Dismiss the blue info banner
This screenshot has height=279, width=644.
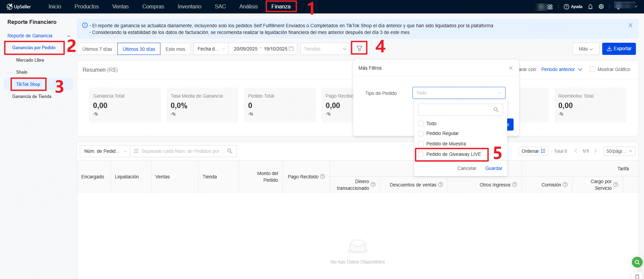[x=630, y=26]
